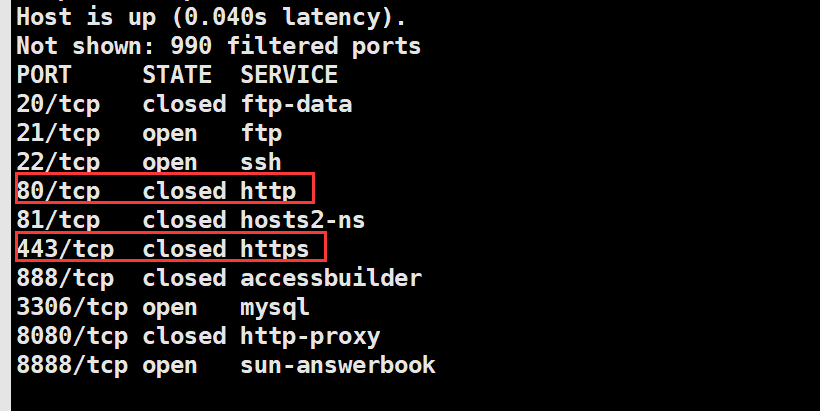Click the SERVICE column header

(x=289, y=75)
